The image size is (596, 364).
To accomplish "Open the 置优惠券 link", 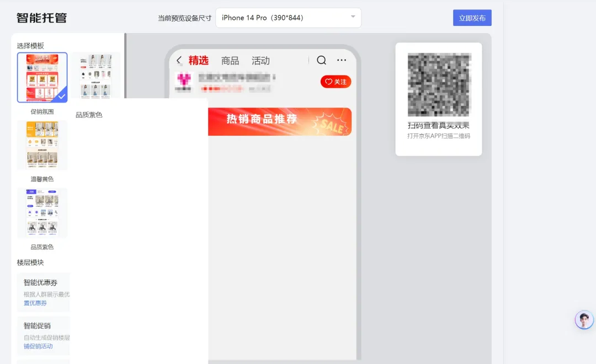I will tap(35, 303).
